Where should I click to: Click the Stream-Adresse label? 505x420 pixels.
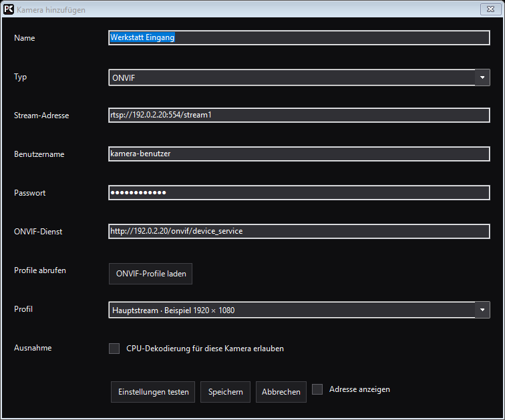(41, 116)
